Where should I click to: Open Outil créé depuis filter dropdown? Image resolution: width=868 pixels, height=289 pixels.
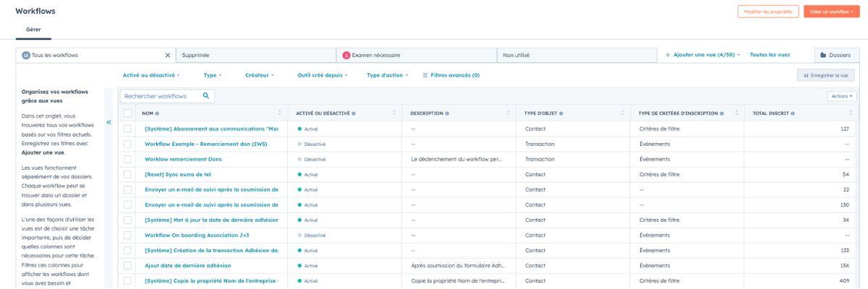tap(323, 75)
